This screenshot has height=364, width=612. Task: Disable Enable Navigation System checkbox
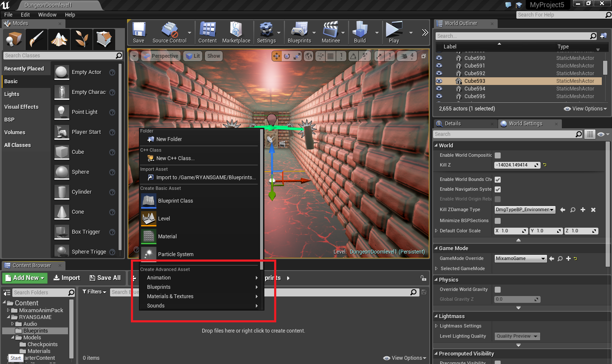click(x=498, y=189)
